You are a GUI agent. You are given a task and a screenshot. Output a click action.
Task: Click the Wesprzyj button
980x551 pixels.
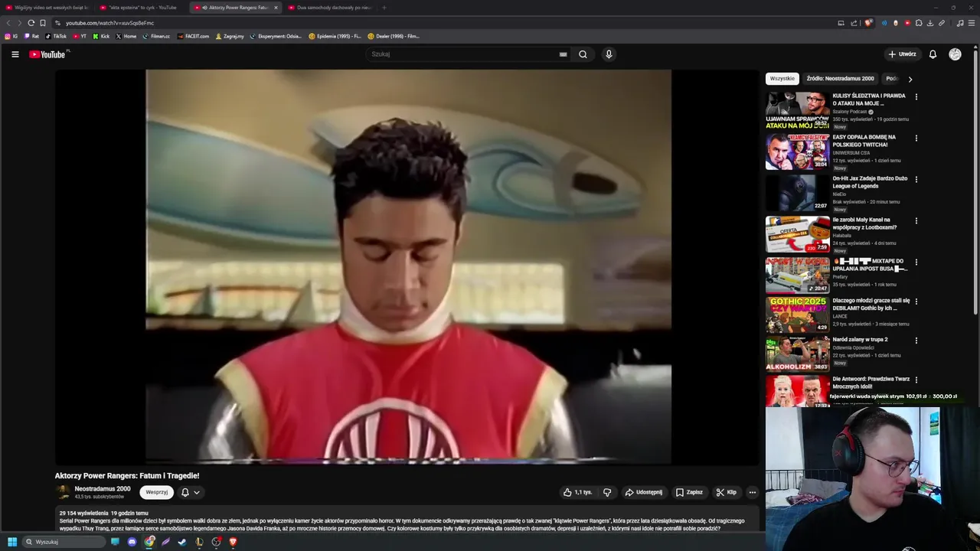[156, 492]
